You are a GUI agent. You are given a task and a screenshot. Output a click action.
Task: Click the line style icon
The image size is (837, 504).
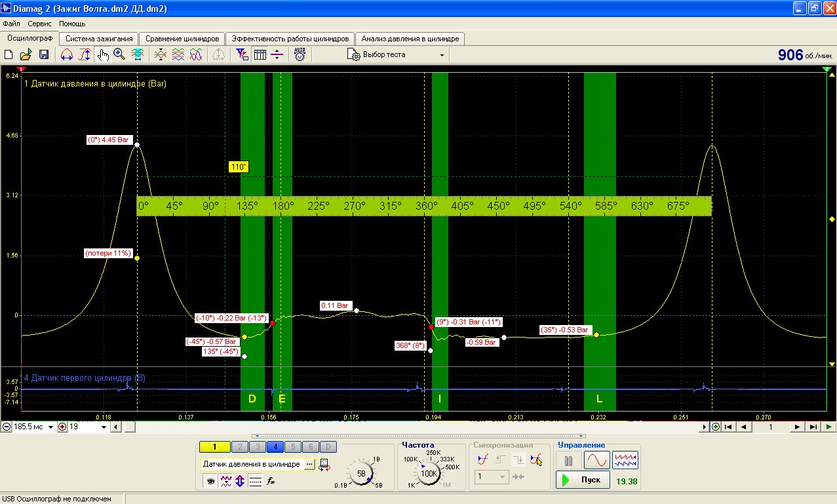(x=256, y=481)
